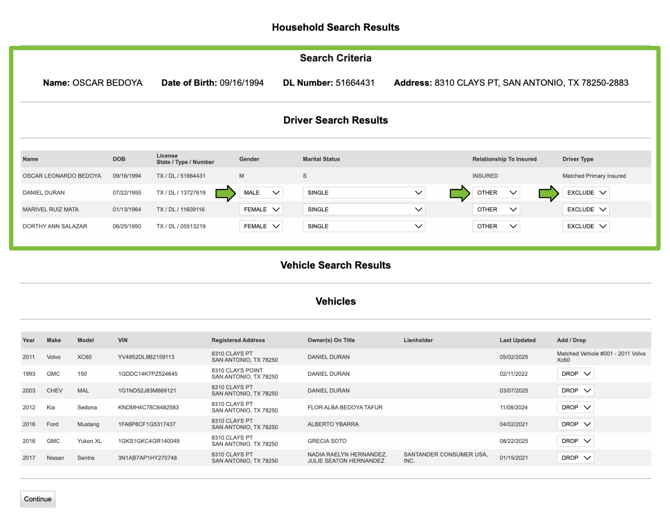Expand the DROP dropdown for 2003 CHEV MAL

click(576, 391)
